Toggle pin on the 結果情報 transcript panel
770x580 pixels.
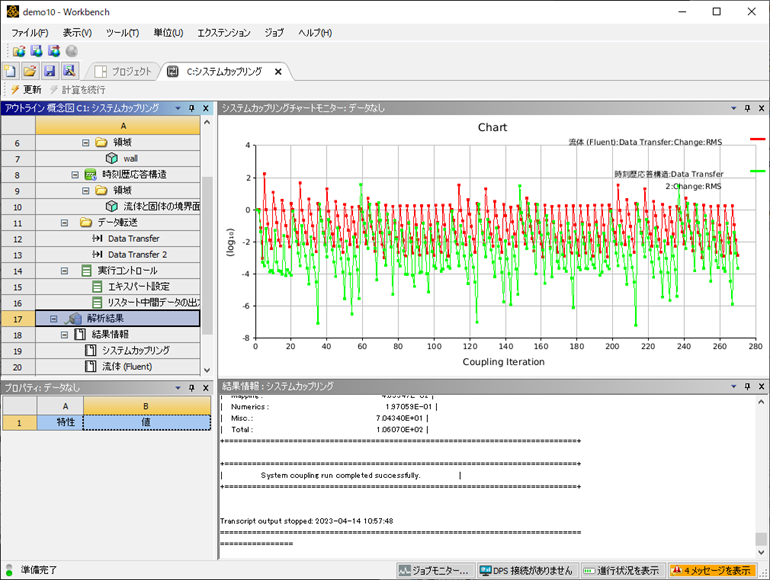(x=749, y=386)
